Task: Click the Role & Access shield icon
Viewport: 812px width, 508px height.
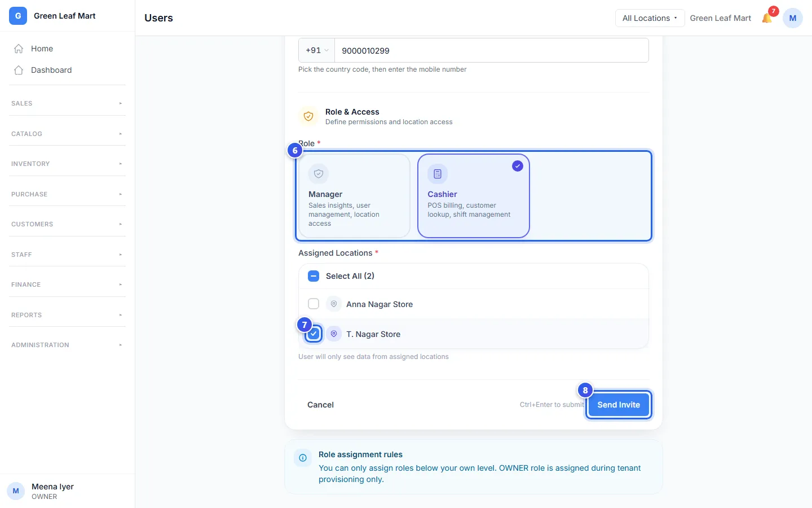Action: [x=308, y=116]
